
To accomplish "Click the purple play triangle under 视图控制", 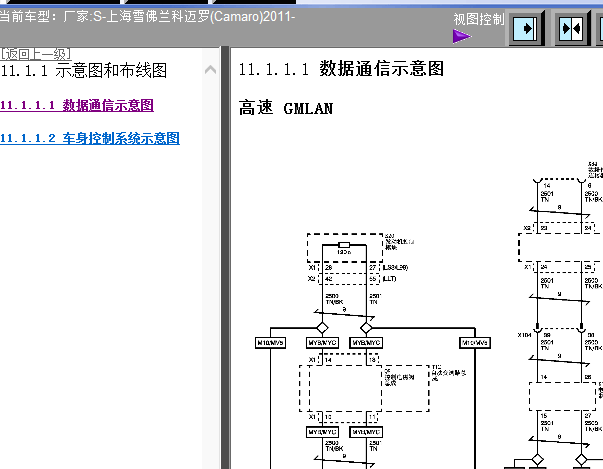I will [462, 37].
